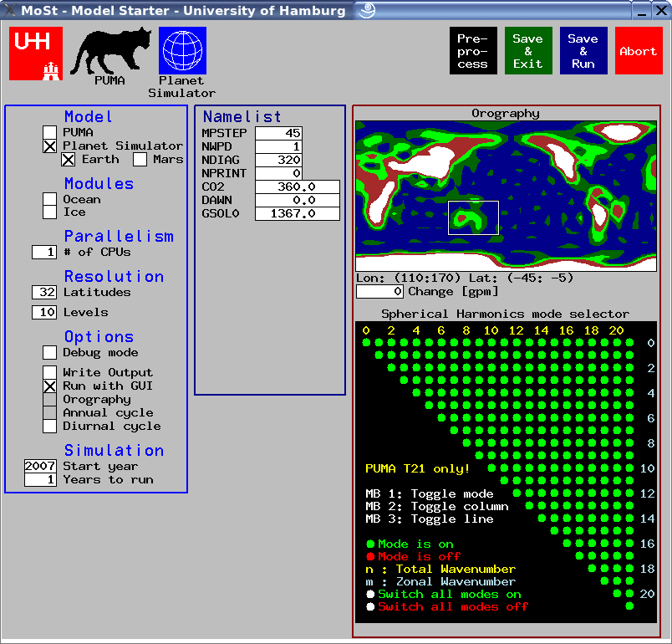Open the window menu icon in title bar
Image resolution: width=672 pixels, height=644 pixels.
pos(10,11)
